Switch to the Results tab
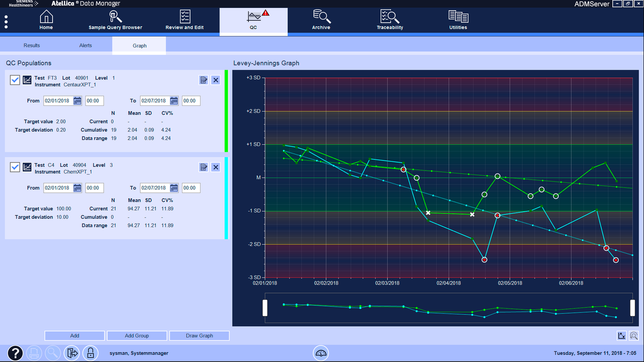The width and height of the screenshot is (644, 362). (32, 45)
